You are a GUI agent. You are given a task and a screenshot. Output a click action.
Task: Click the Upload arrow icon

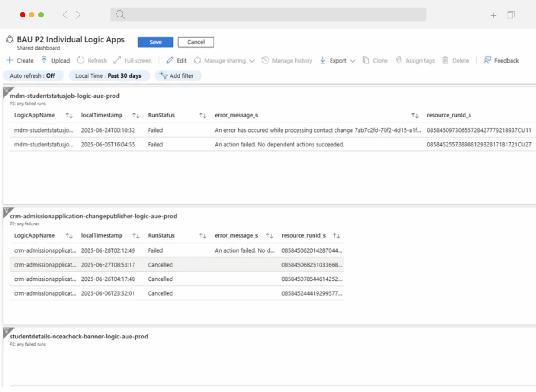pyautogui.click(x=44, y=60)
